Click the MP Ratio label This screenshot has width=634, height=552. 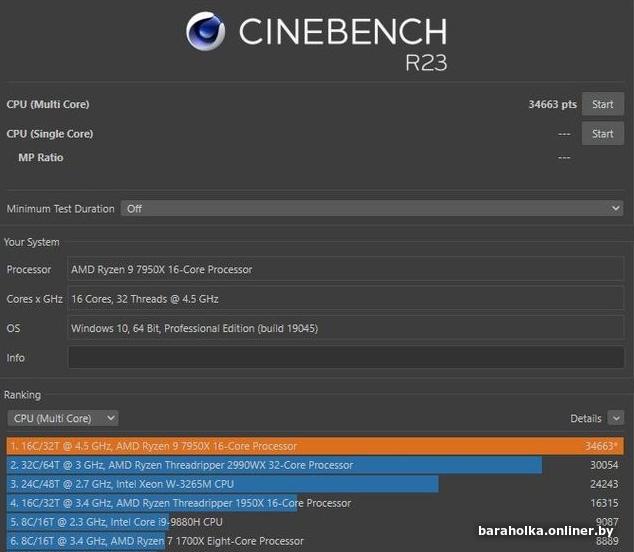point(41,157)
